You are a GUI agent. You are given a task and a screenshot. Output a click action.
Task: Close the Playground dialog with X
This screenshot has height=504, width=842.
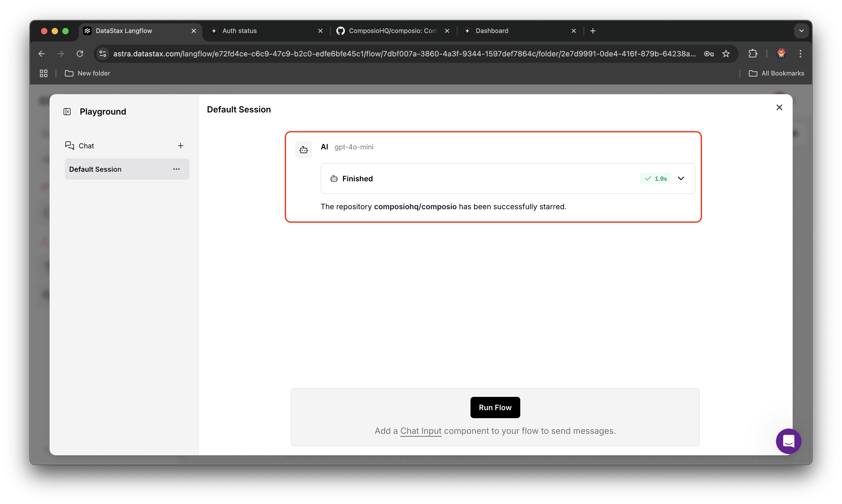[x=779, y=108]
